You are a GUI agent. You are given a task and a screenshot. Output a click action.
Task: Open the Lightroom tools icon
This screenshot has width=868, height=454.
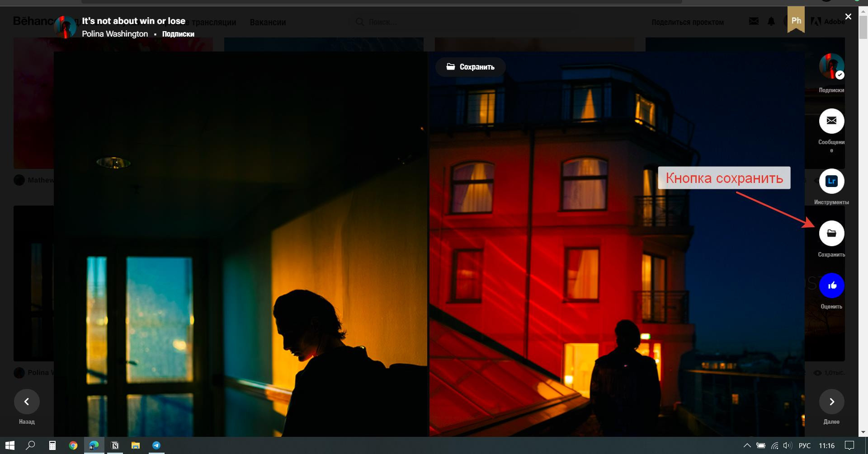pos(831,181)
